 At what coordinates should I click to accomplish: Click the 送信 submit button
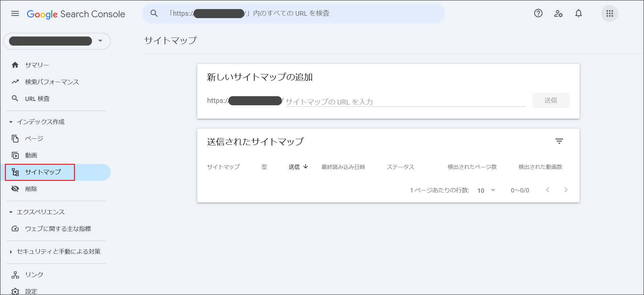point(551,100)
